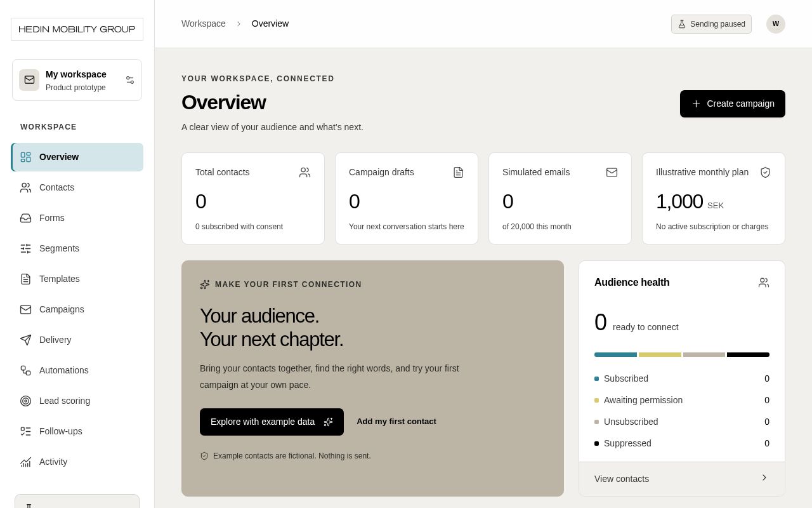Click the My workspace mail icon
This screenshot has height=508, width=812.
click(x=29, y=80)
